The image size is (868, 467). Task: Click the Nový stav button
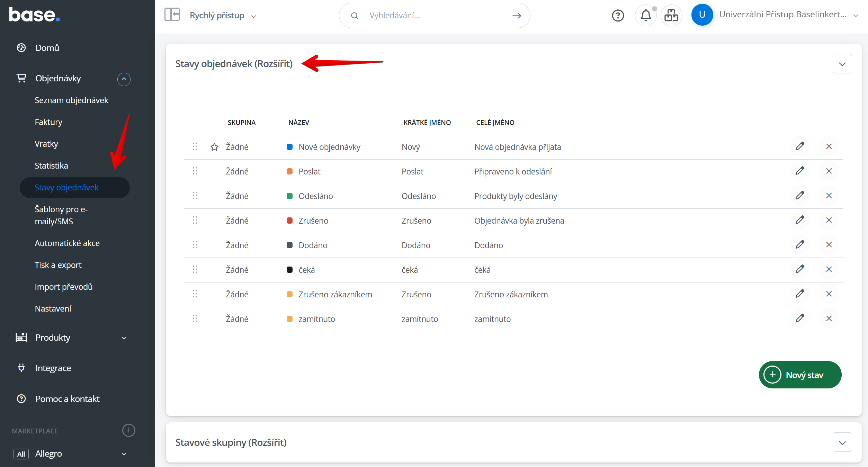800,375
